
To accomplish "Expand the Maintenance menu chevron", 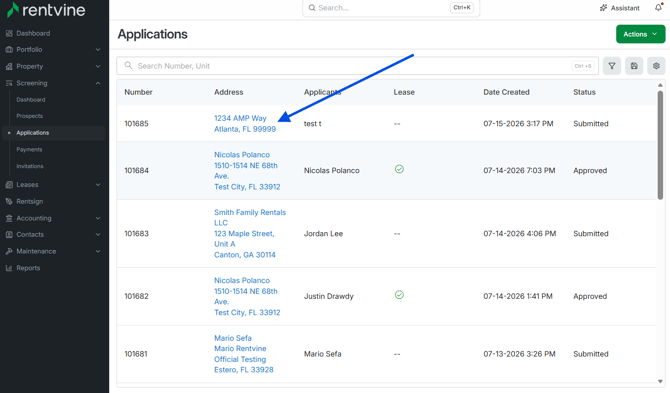I will tap(98, 252).
